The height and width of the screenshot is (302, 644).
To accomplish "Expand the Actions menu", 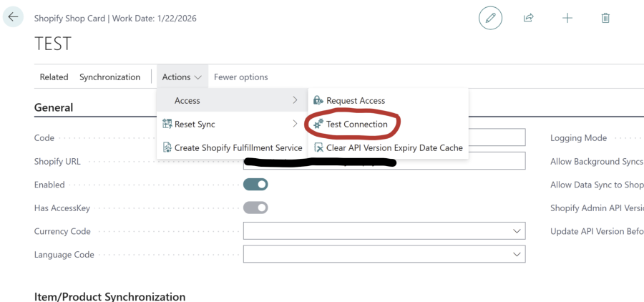I will pyautogui.click(x=182, y=77).
